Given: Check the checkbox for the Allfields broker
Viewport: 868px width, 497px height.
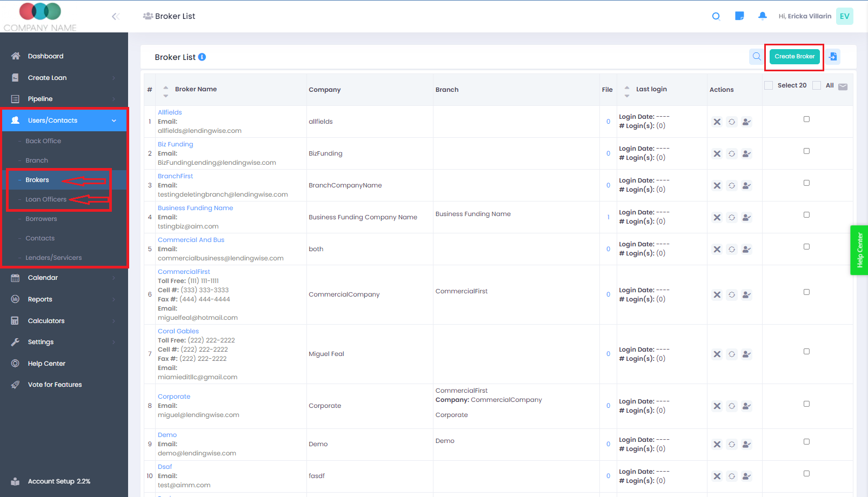Looking at the screenshot, I should 806,119.
